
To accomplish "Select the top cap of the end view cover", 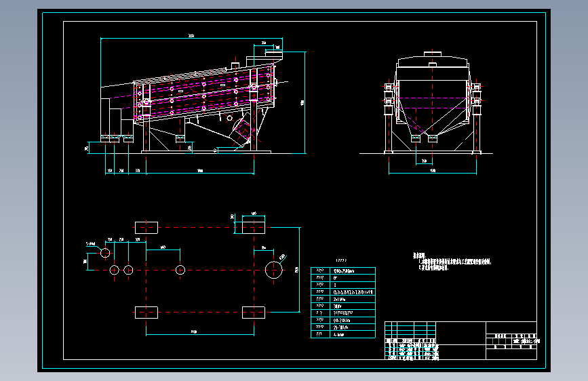I will [433, 54].
